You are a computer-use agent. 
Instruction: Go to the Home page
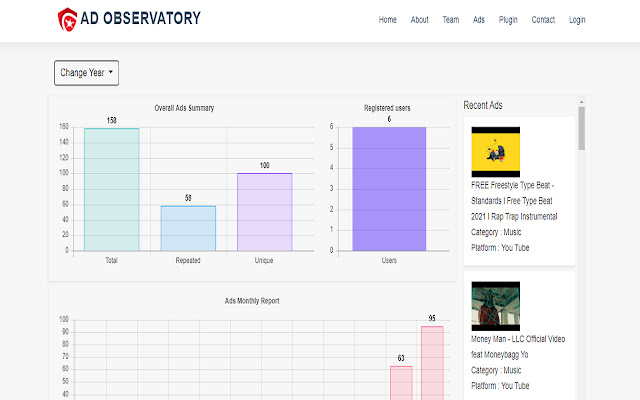click(x=387, y=20)
